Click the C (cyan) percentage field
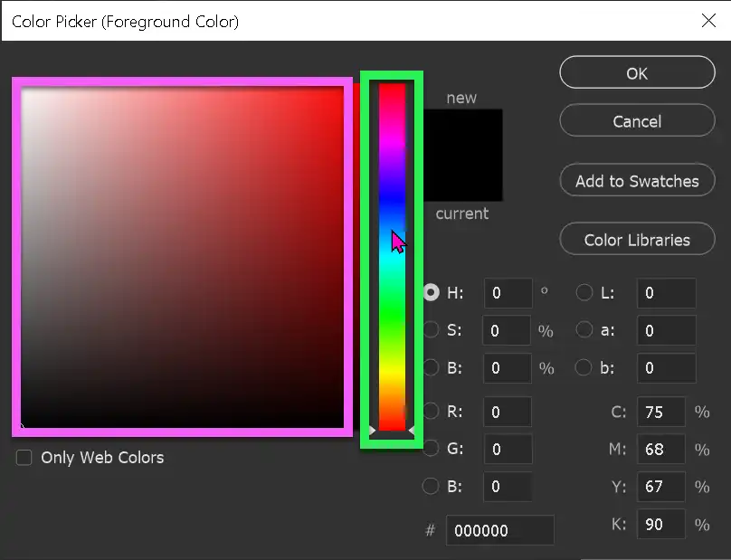 pos(661,412)
